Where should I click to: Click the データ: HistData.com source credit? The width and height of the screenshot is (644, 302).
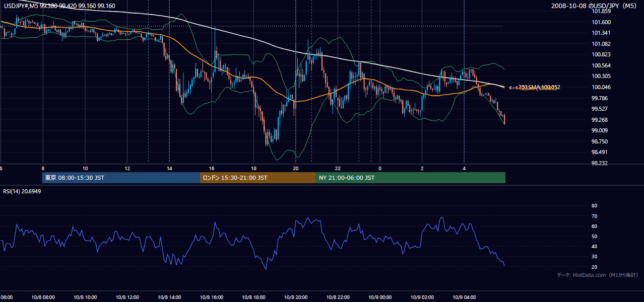598,275
